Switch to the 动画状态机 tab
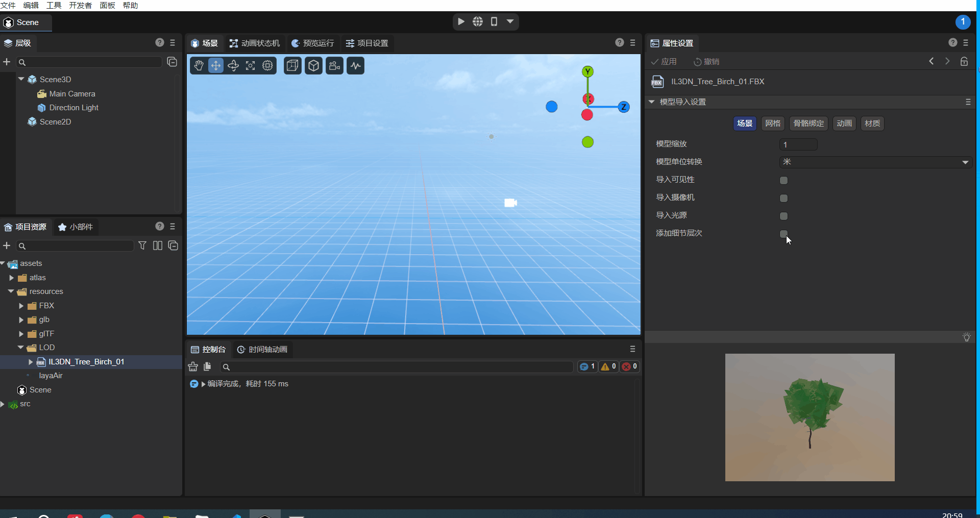The width and height of the screenshot is (980, 518). 255,43
